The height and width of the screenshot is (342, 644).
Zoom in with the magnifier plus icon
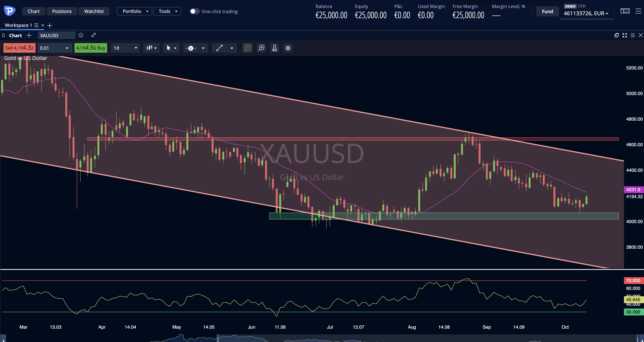[x=261, y=48]
